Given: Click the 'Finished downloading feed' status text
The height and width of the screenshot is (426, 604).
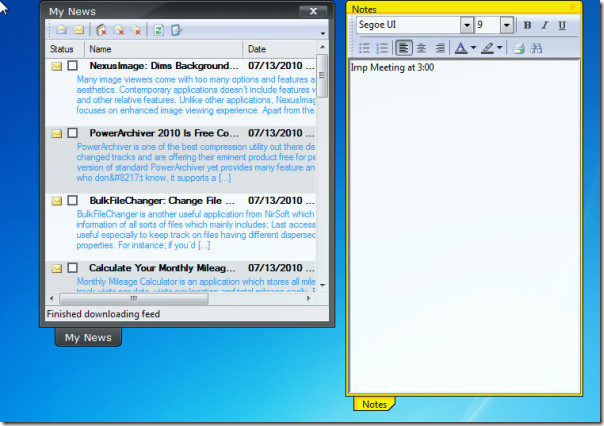Looking at the screenshot, I should (103, 314).
